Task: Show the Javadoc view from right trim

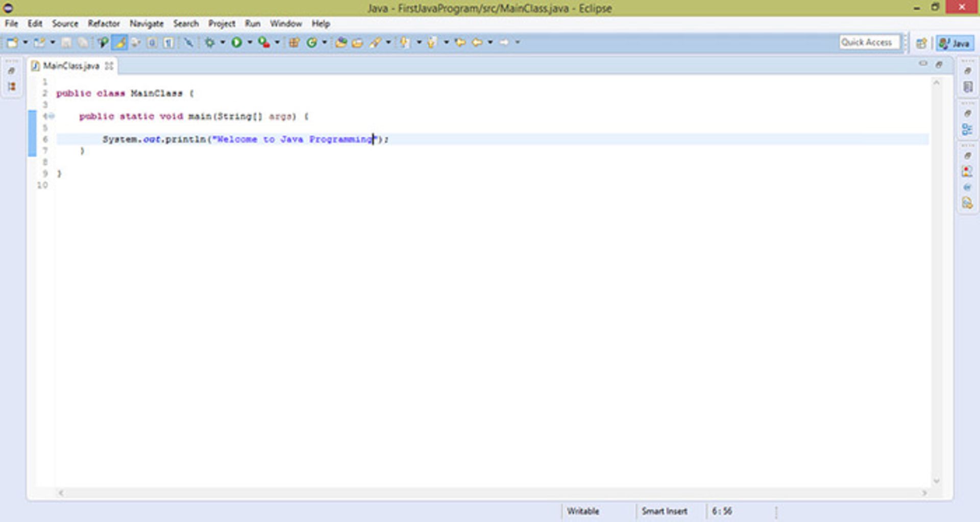Action: 968,187
